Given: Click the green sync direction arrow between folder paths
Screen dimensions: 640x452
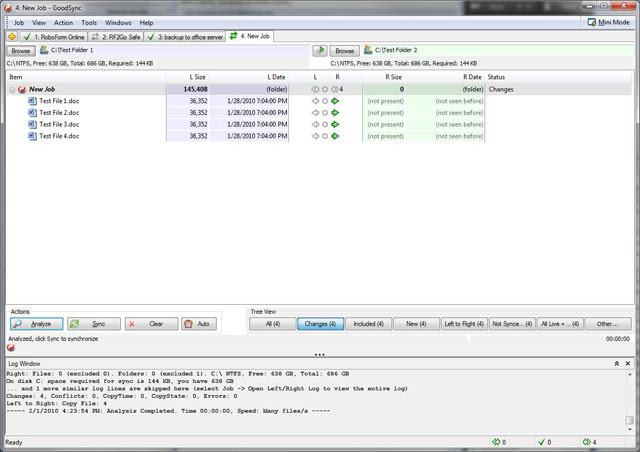Looking at the screenshot, I should click(x=320, y=50).
